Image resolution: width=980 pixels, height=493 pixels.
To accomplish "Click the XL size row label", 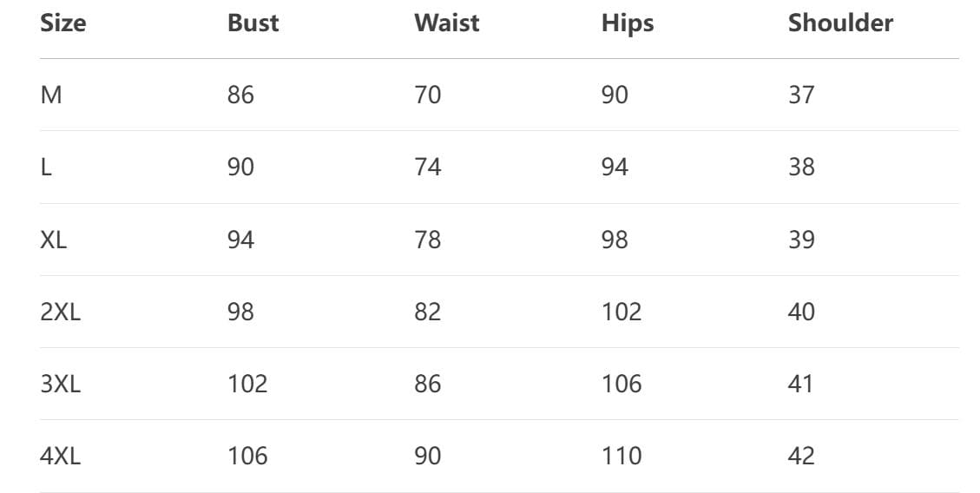I will (x=53, y=240).
